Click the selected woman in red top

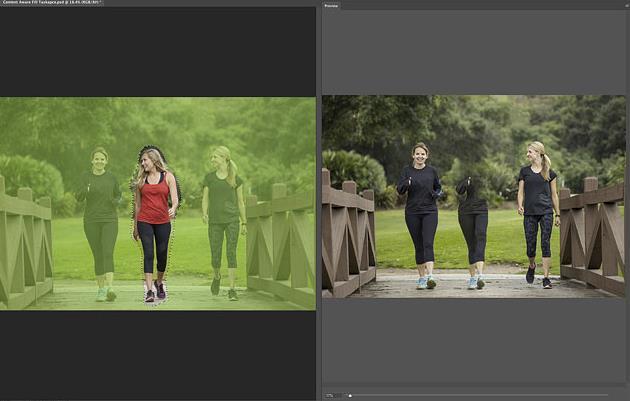pyautogui.click(x=155, y=224)
